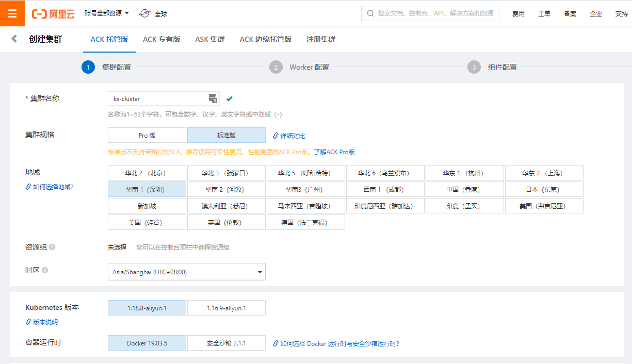The width and height of the screenshot is (632, 364).
Task: Click 全球 region text in header
Action: tap(161, 14)
